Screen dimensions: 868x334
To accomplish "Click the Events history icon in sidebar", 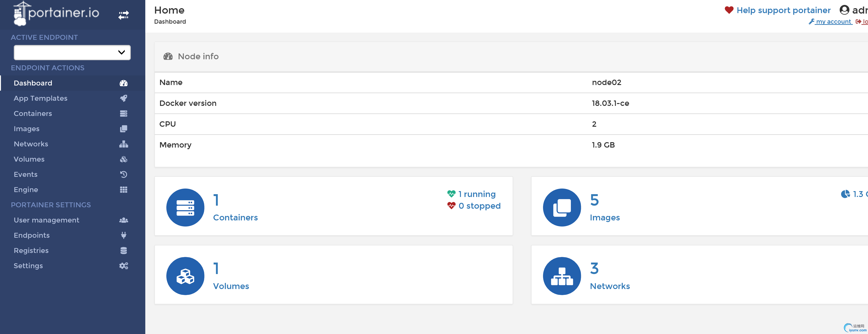I will point(123,174).
